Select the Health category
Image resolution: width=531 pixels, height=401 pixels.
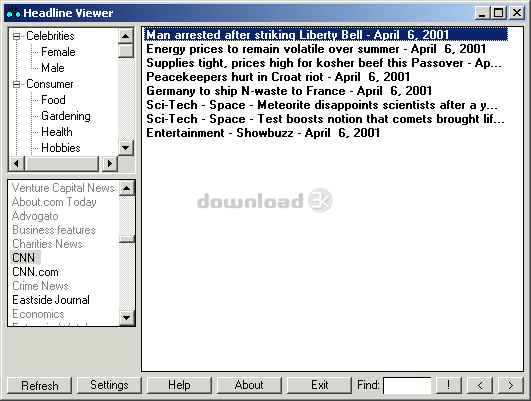(x=57, y=132)
